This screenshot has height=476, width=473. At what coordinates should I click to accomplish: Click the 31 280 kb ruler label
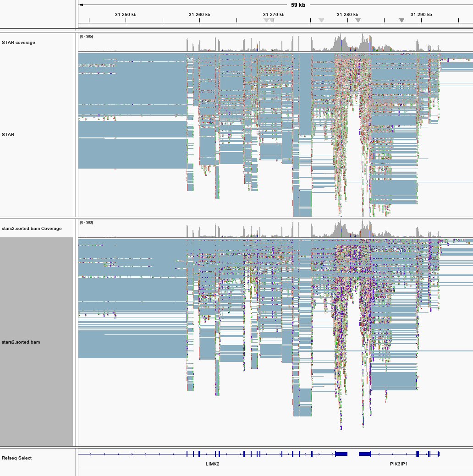(347, 14)
